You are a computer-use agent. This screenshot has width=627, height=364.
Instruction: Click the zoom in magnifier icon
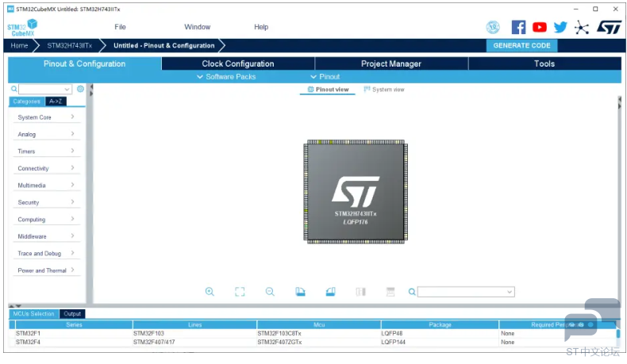(210, 292)
